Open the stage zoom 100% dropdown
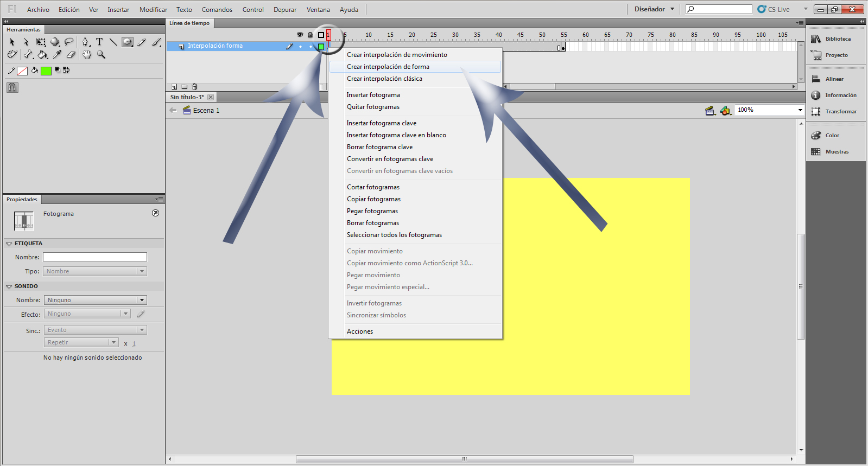The height and width of the screenshot is (466, 868). point(800,110)
